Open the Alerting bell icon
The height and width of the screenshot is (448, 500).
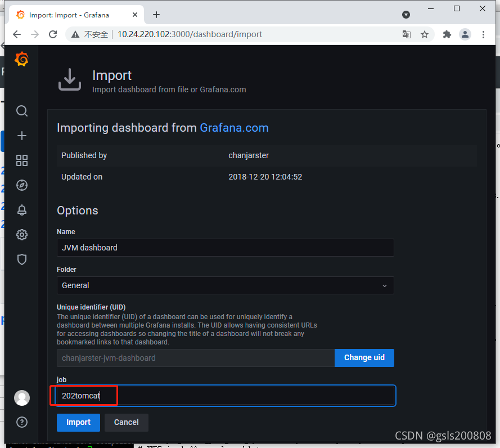pyautogui.click(x=22, y=210)
